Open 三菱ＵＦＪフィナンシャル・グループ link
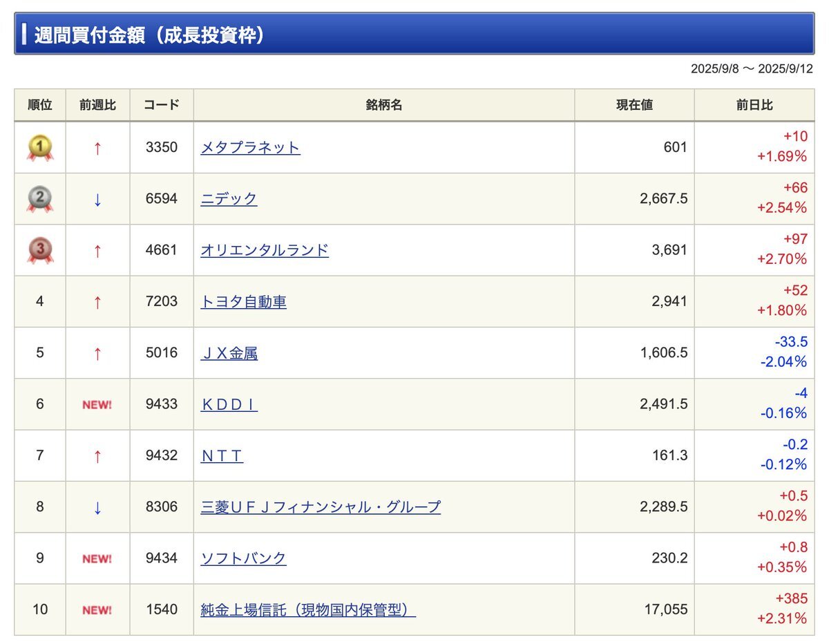Screen dimensions: 829x644 click(321, 506)
